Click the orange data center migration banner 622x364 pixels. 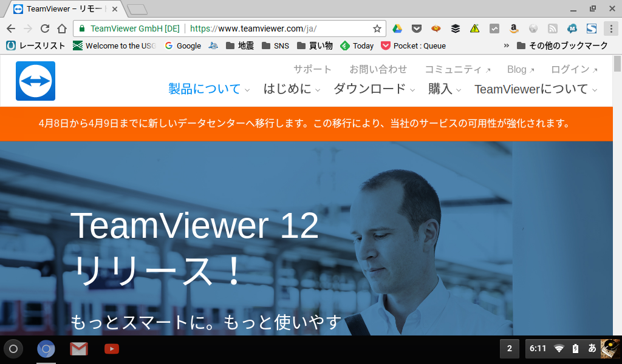tap(306, 124)
